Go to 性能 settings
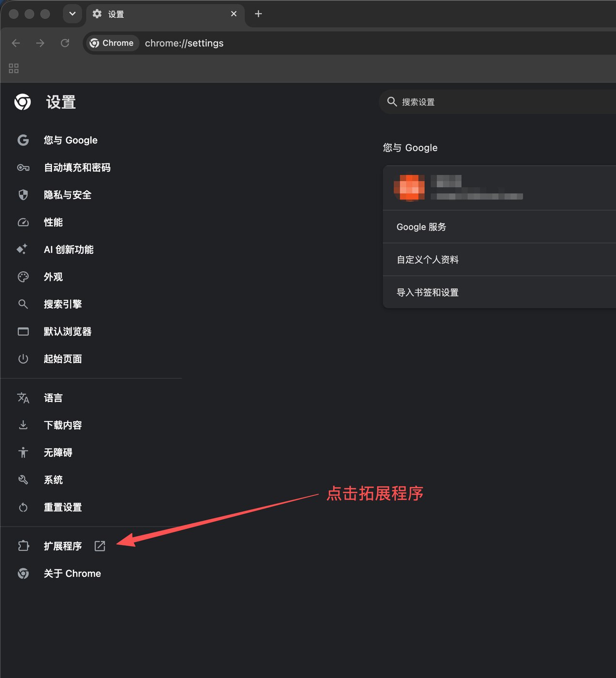 (x=53, y=222)
